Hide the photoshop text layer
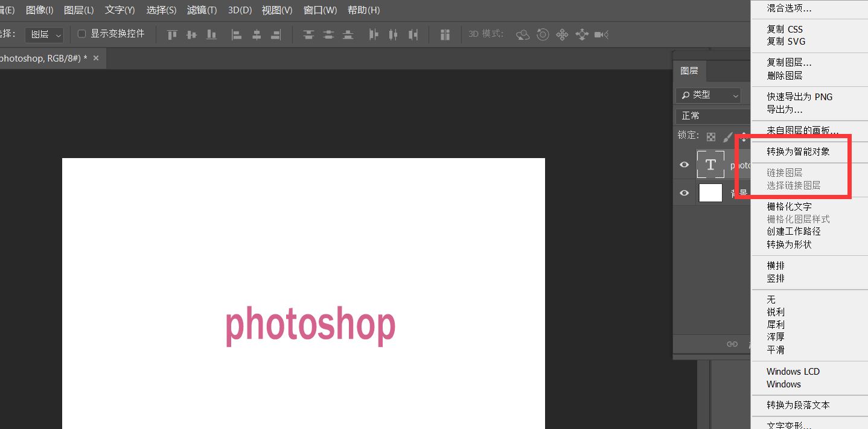This screenshot has height=429, width=868. pyautogui.click(x=685, y=165)
